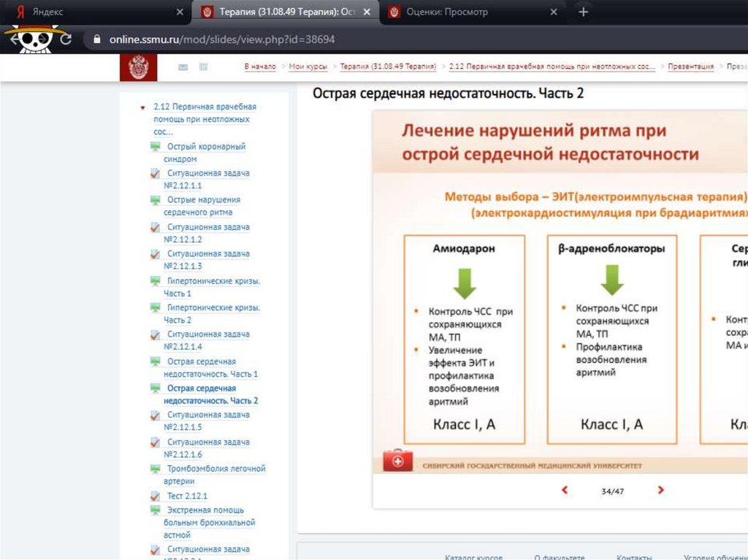Click the 34/47 slide counter

[x=613, y=491]
